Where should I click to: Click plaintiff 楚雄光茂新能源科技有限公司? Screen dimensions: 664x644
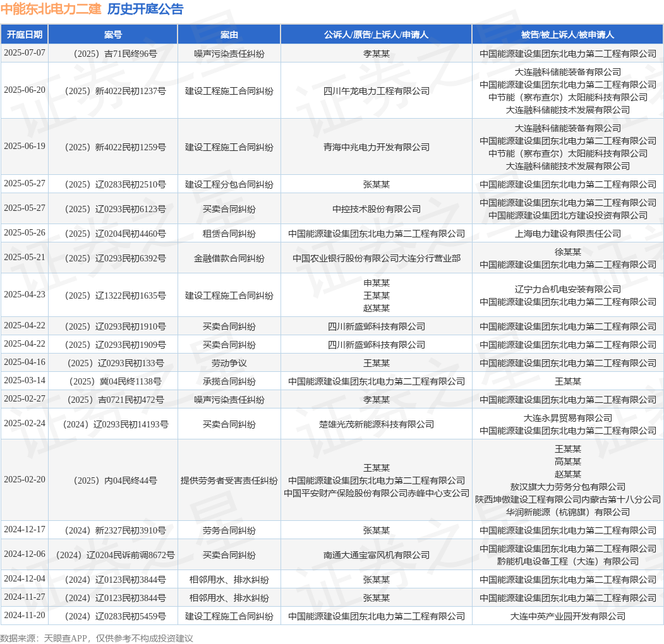[377, 424]
